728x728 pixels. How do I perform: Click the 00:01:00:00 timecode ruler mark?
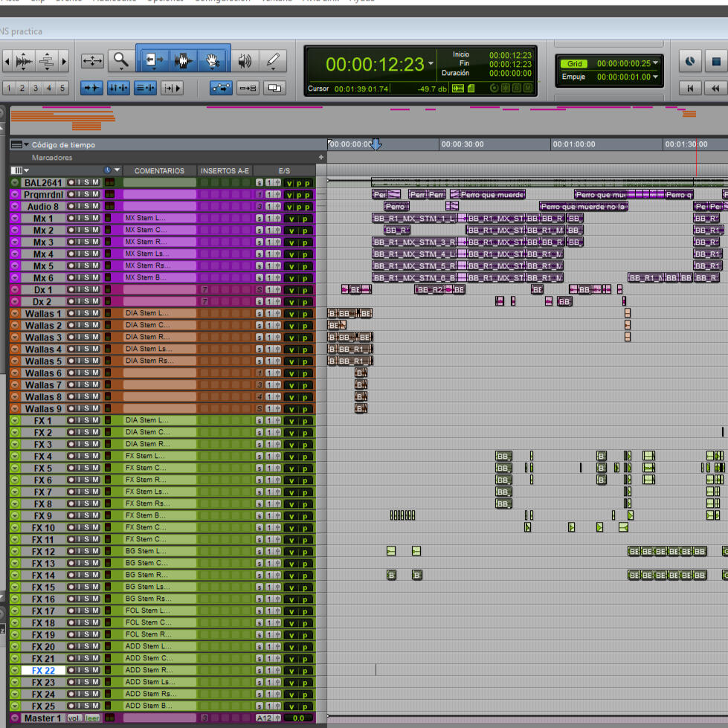point(574,144)
